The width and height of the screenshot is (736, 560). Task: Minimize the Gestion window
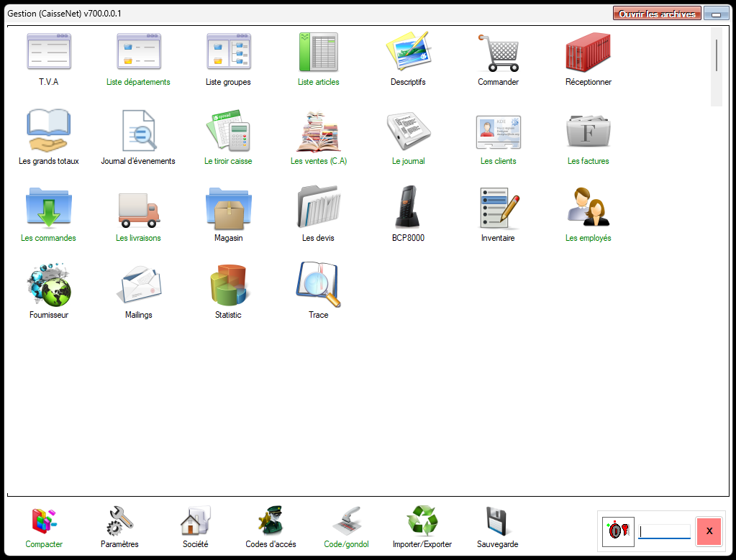[717, 14]
